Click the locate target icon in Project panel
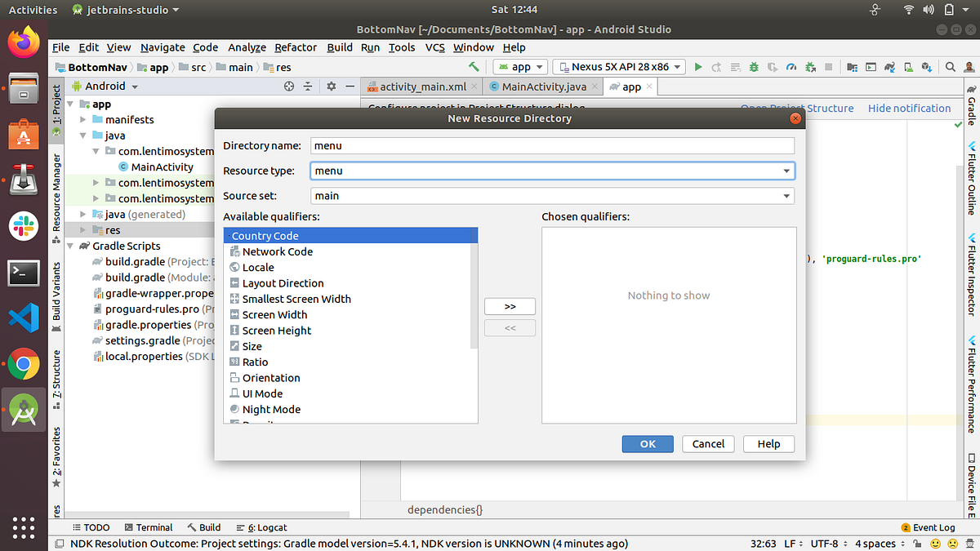 (x=288, y=86)
